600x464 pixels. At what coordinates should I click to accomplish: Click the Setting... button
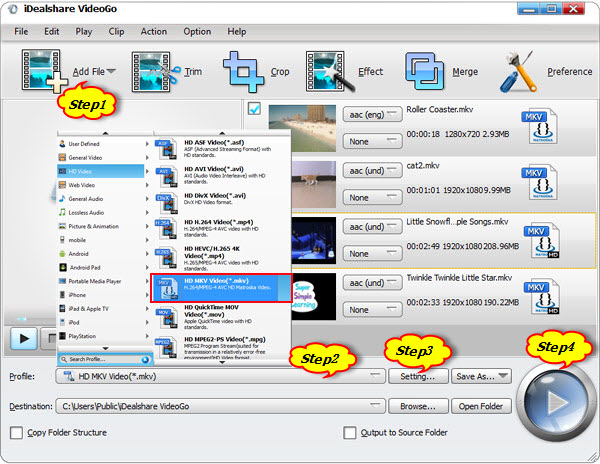(x=418, y=376)
